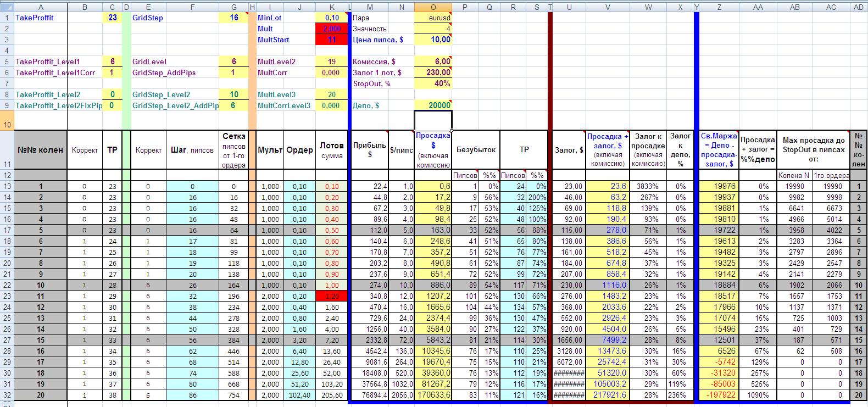Select the MultLevel3 value 20
The height and width of the screenshot is (407, 868).
pos(332,94)
